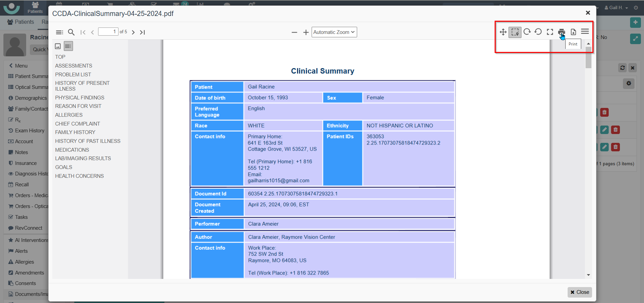The width and height of the screenshot is (644, 303).
Task: Switch sidebar to thumbnails view
Action: click(x=58, y=46)
